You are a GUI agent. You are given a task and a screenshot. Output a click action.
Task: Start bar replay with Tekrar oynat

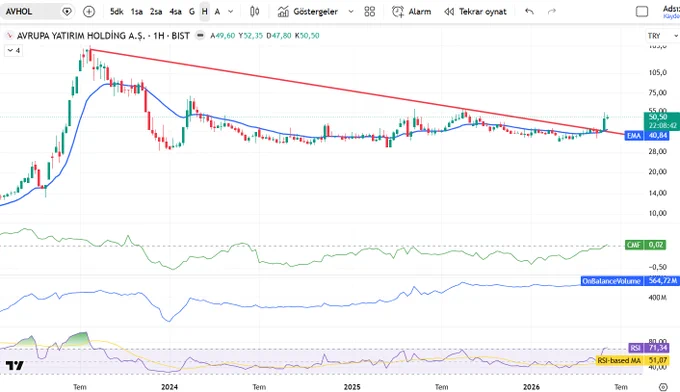tap(475, 12)
